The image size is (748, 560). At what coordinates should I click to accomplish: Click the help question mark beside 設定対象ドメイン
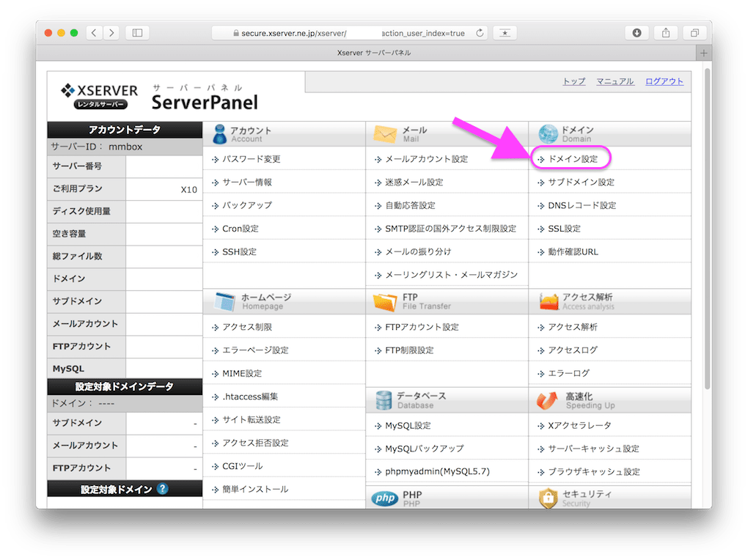pyautogui.click(x=162, y=489)
